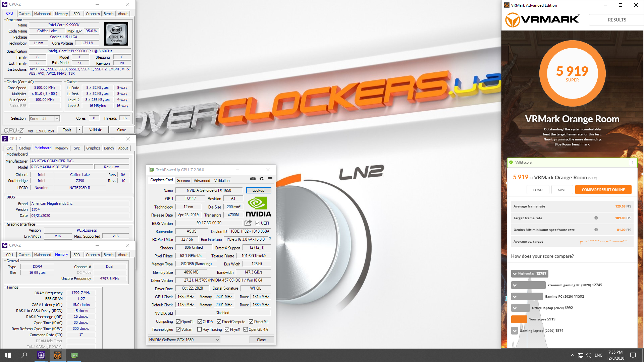Click the LOAD button in VRMark
The image size is (644, 362).
point(538,190)
